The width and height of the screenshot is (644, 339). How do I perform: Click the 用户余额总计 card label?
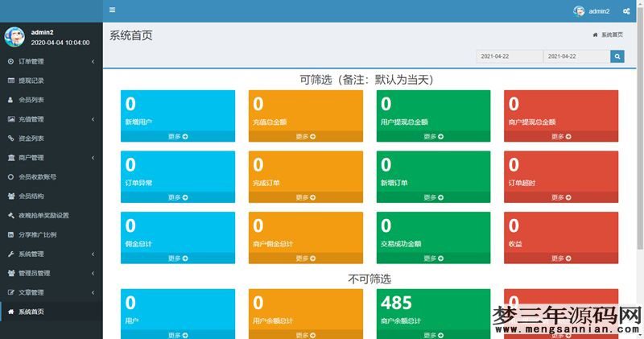[273, 321]
